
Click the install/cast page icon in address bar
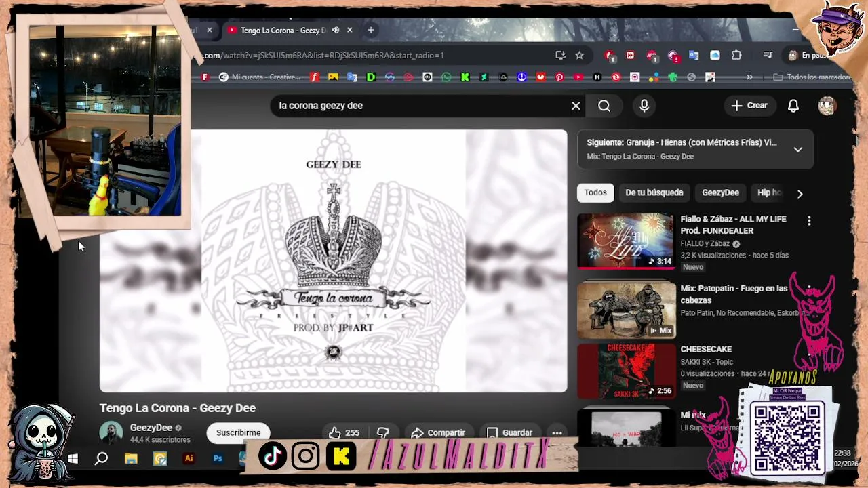(560, 55)
